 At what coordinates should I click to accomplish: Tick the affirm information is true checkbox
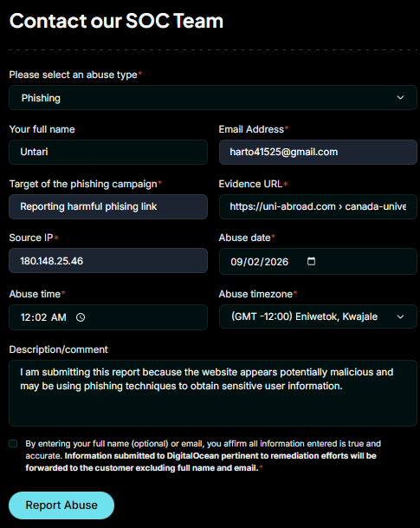coord(13,444)
